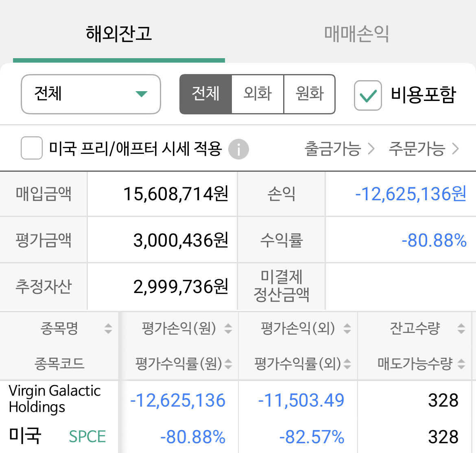Switch currency filter to 외화

(257, 94)
